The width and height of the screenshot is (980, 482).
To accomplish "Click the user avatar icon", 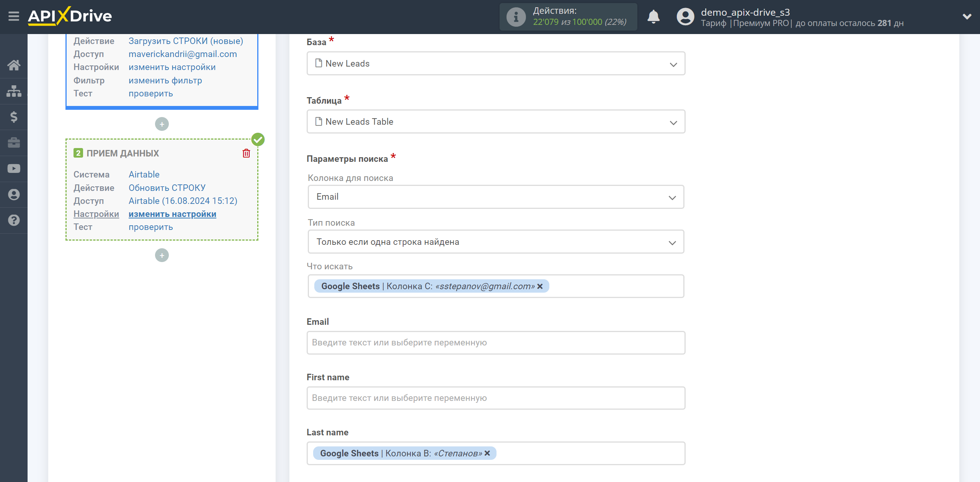I will [x=685, y=17].
